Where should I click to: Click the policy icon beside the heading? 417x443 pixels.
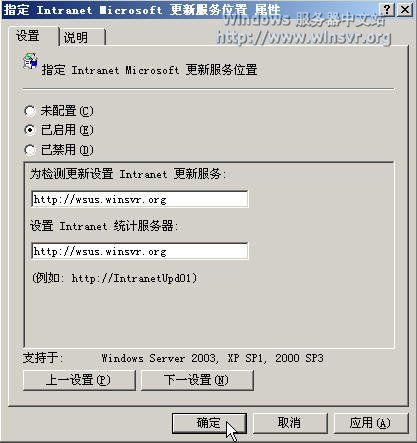tap(30, 61)
